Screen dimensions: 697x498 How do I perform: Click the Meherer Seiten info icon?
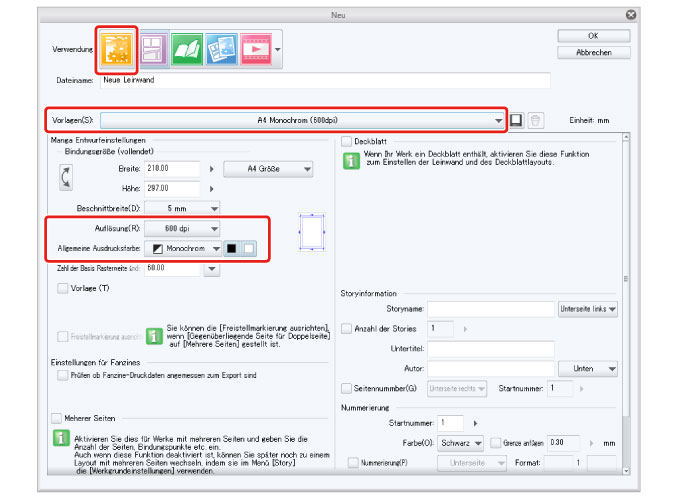tap(61, 438)
